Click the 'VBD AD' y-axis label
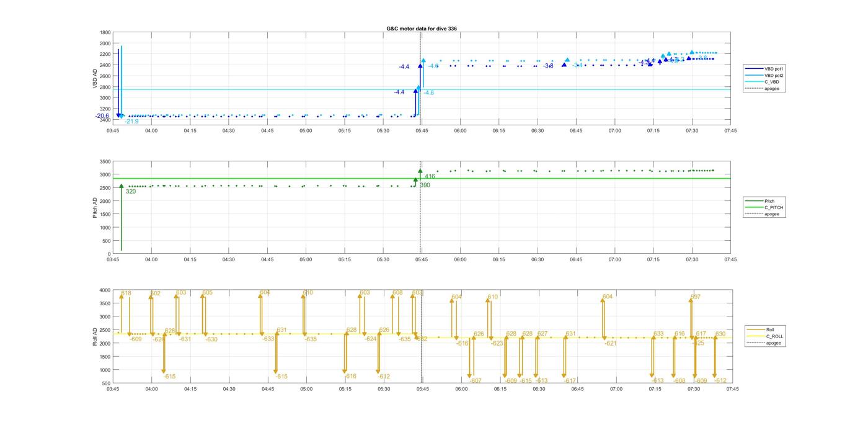868x430 pixels. tap(95, 77)
